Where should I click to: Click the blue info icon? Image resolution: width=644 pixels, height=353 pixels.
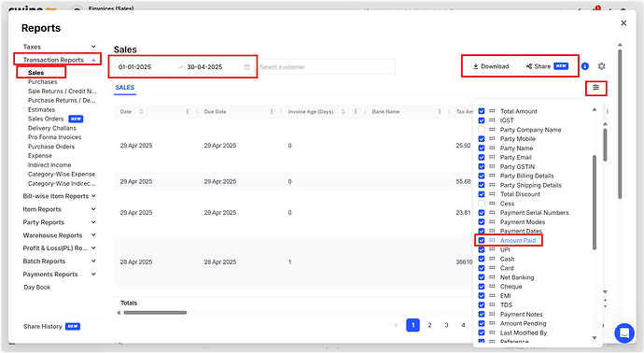point(585,66)
